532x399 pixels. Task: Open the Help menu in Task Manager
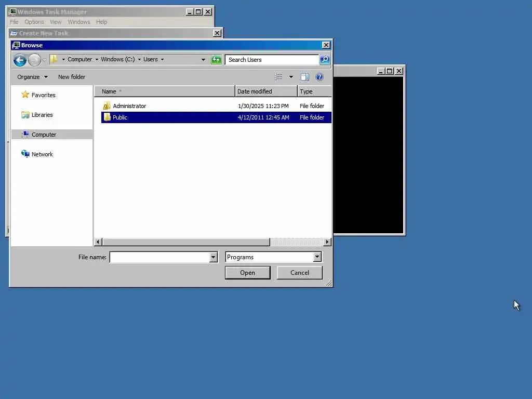pos(101,22)
